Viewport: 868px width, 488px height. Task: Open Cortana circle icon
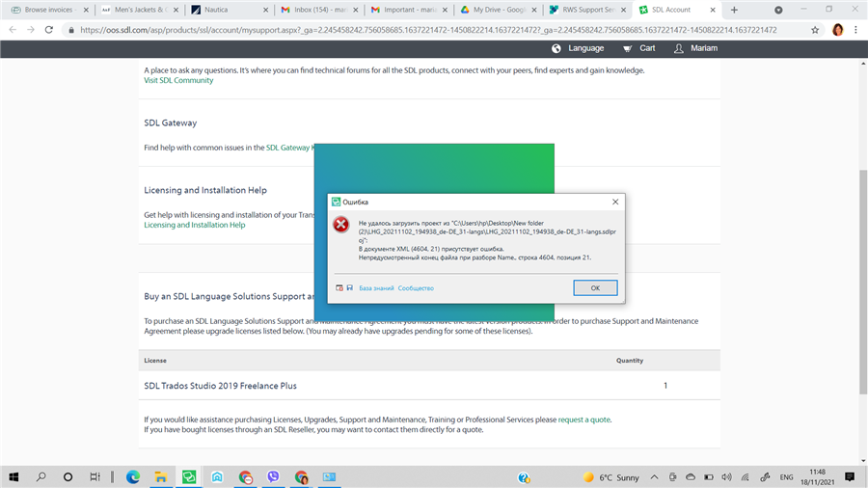coord(68,477)
